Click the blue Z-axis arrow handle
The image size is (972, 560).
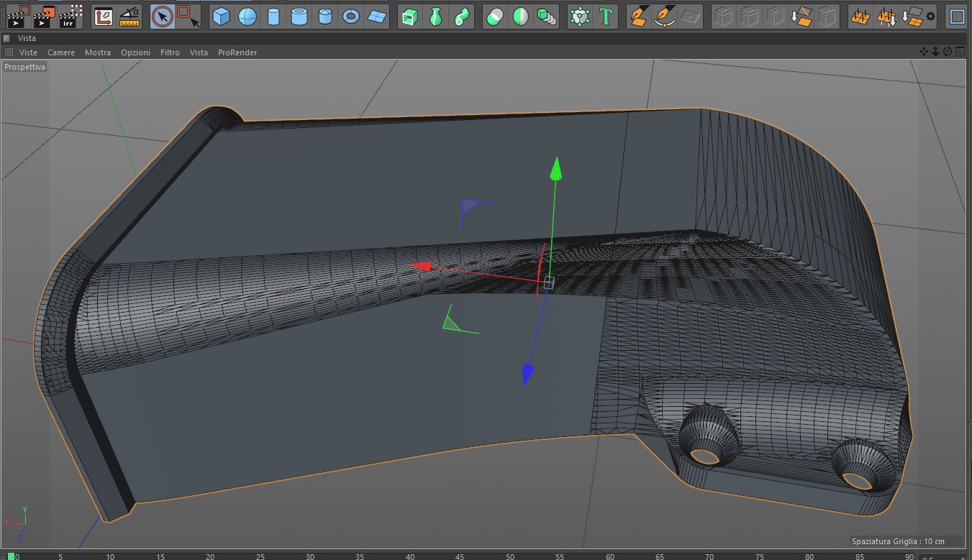pyautogui.click(x=528, y=373)
